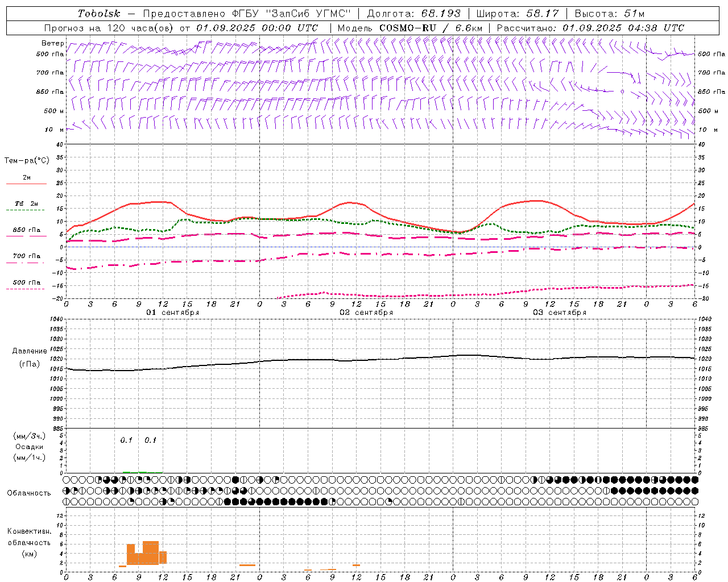Screen dimensions: 728x582
Task: Click the 'Прогноз на 120 часа(ов)' forecast text
Action: click(109, 28)
